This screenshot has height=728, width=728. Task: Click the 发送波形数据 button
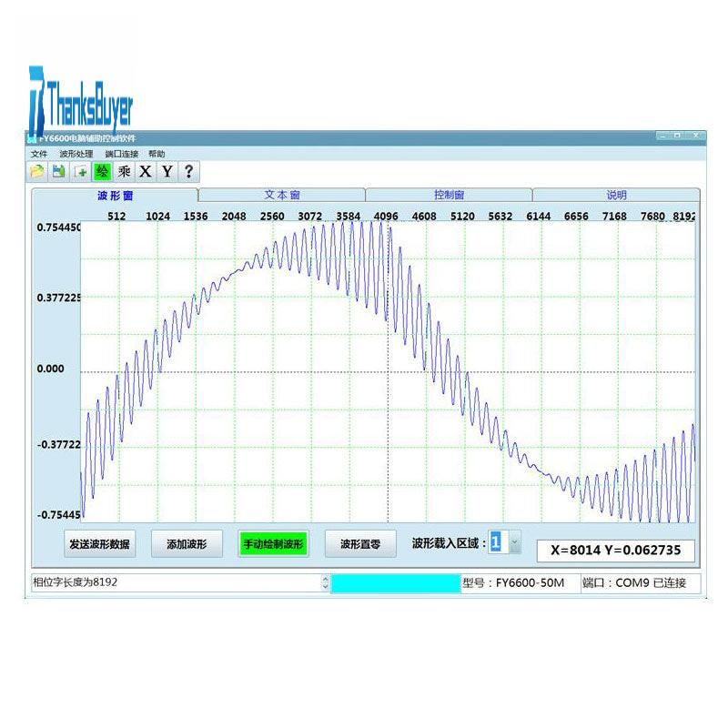pyautogui.click(x=99, y=544)
